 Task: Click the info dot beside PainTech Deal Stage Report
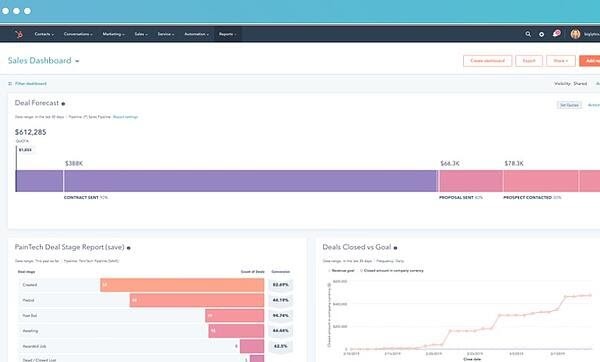pyautogui.click(x=129, y=248)
